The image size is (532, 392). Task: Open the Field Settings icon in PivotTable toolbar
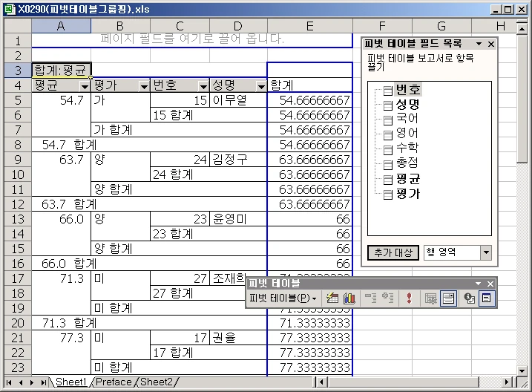pyautogui.click(x=470, y=298)
